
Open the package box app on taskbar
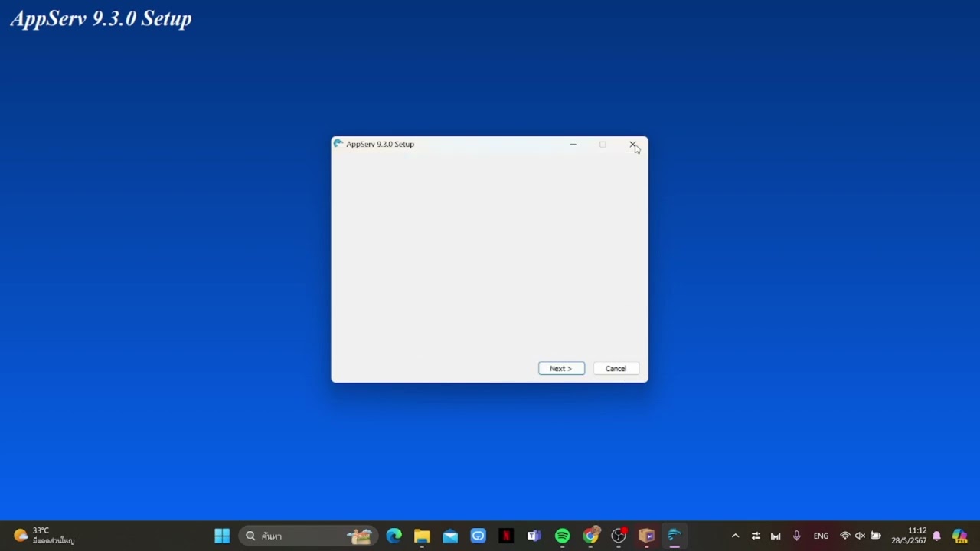coord(646,536)
